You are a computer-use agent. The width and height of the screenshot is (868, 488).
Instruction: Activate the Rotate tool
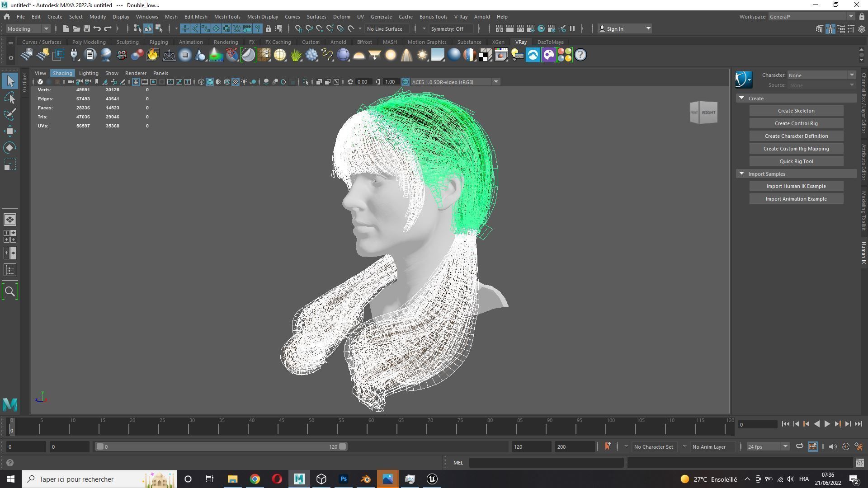point(9,148)
